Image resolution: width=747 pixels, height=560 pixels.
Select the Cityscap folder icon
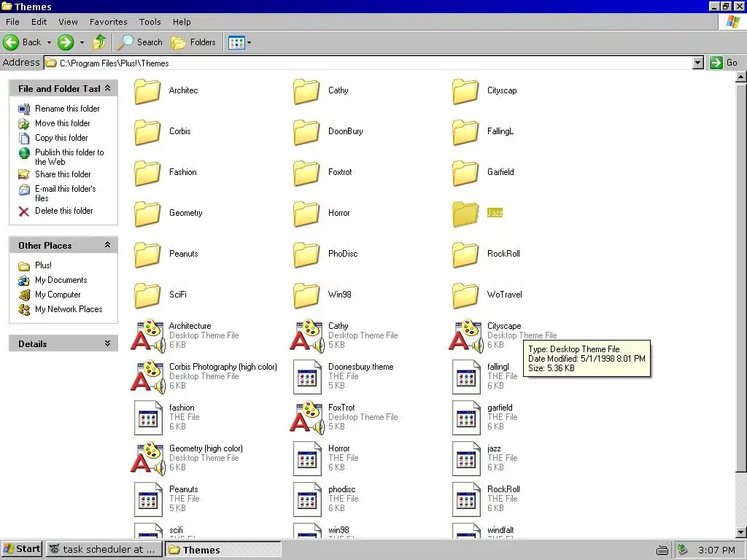(465, 91)
